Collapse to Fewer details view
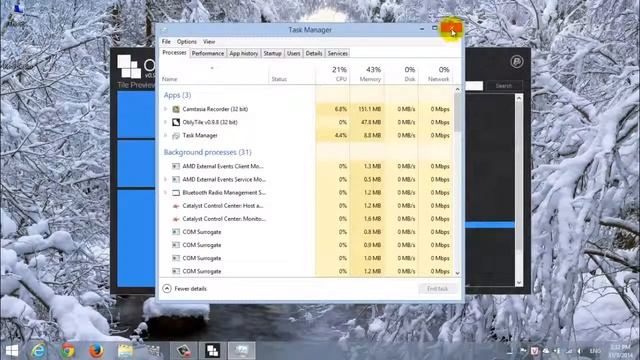This screenshot has height=360, width=640. click(185, 289)
